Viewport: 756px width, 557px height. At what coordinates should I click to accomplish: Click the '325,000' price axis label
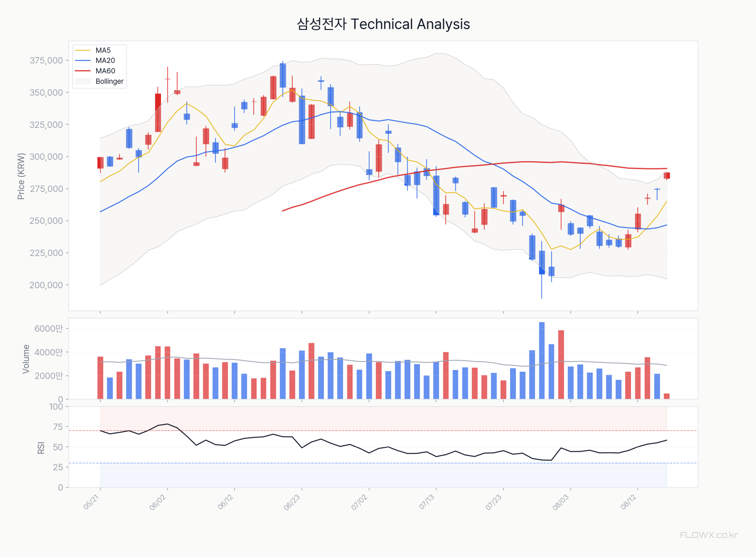click(46, 124)
